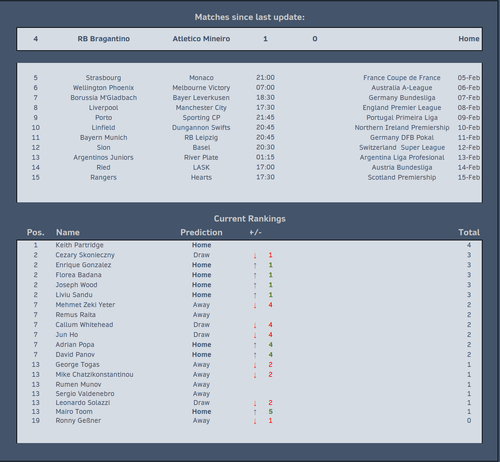Select Porto in fixture 9
This screenshot has height=462, width=500.
click(103, 118)
